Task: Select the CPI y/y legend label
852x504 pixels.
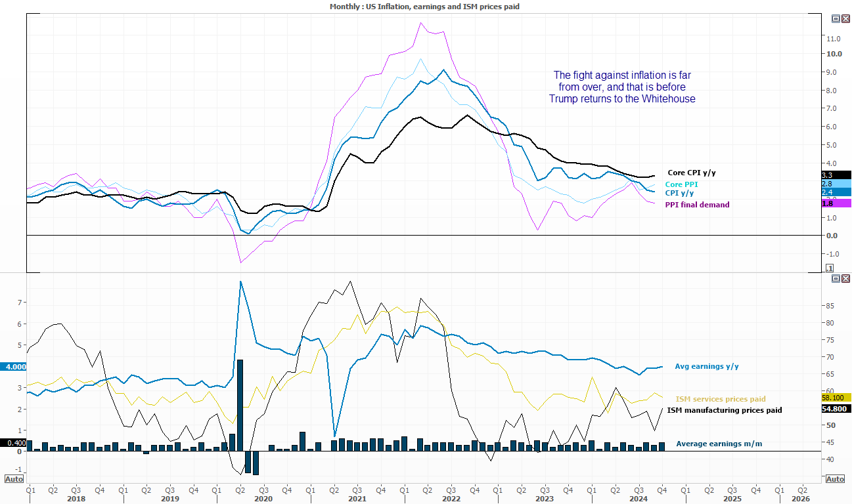Action: click(679, 193)
